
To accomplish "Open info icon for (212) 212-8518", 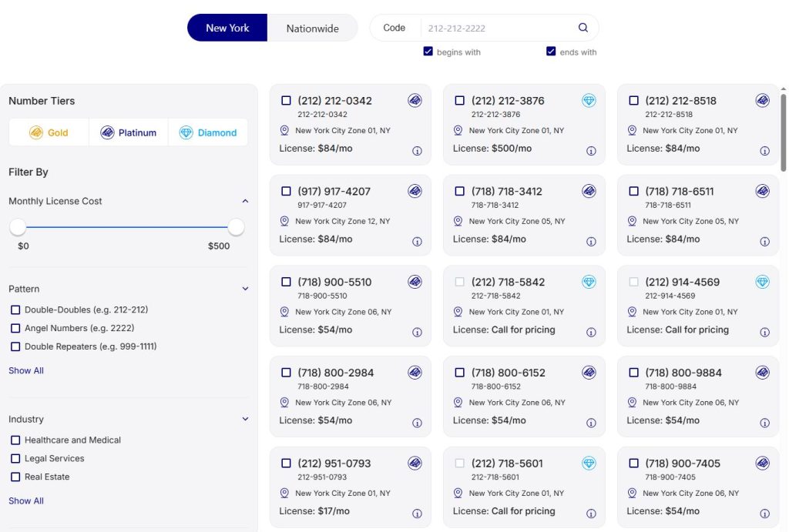I will point(765,151).
